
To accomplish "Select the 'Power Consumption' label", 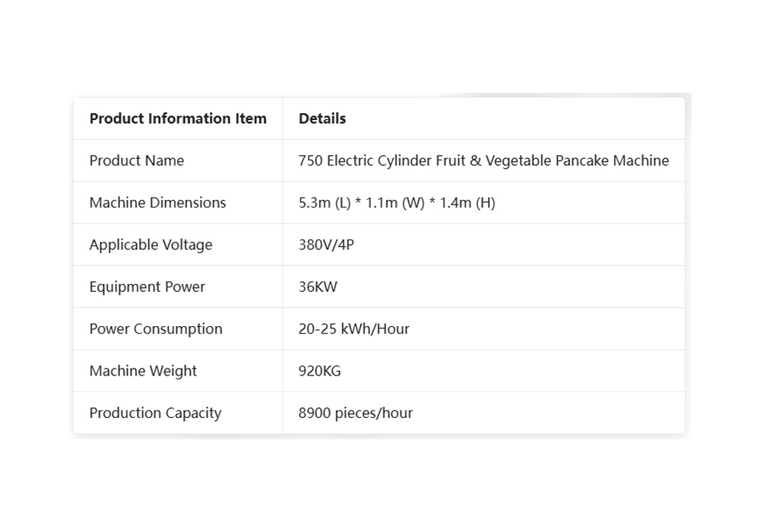I will [x=156, y=329].
